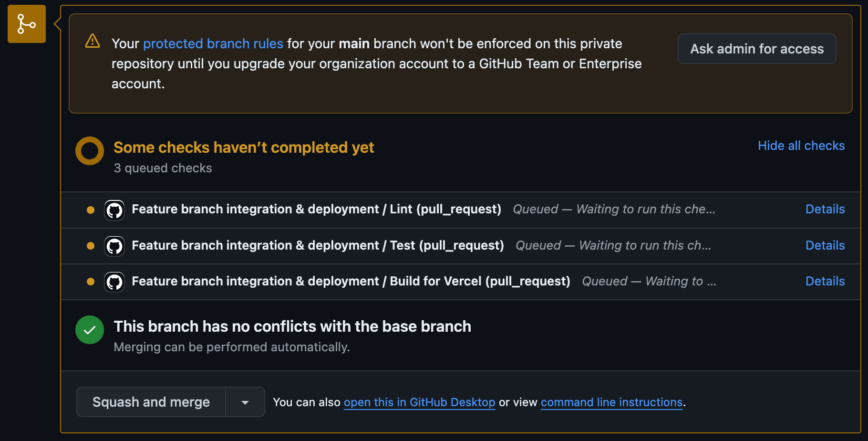The height and width of the screenshot is (441, 868).
Task: View Details for the Test check
Action: click(825, 245)
